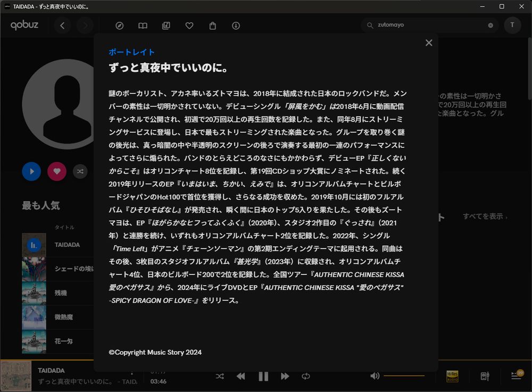This screenshot has width=532, height=392.
Task: Click the artist name under the player title
Action: point(75,381)
